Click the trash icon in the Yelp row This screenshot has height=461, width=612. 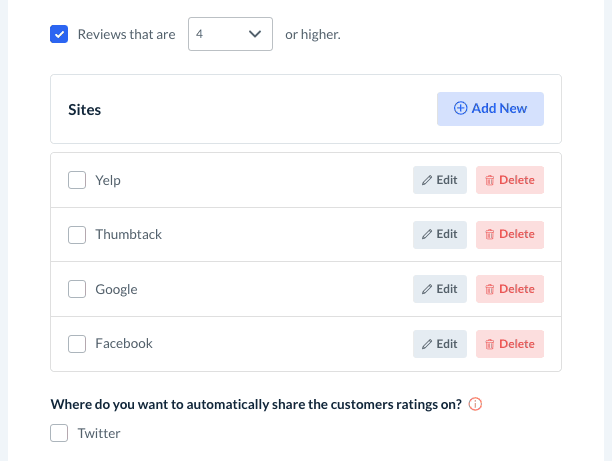490,180
